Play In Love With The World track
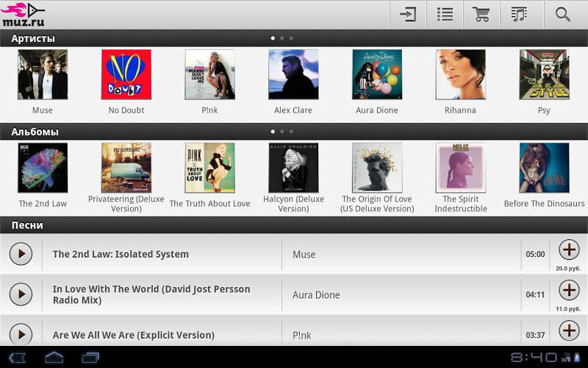This screenshot has height=368, width=588. coord(21,294)
